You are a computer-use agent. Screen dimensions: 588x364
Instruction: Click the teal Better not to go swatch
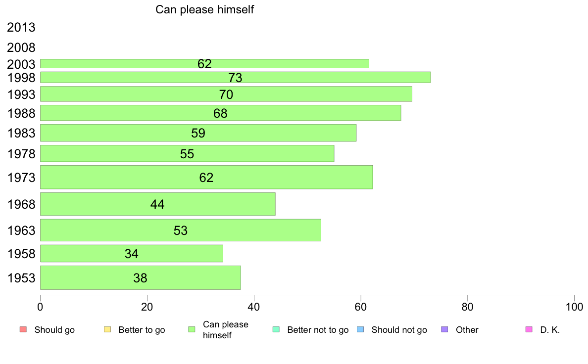point(276,329)
